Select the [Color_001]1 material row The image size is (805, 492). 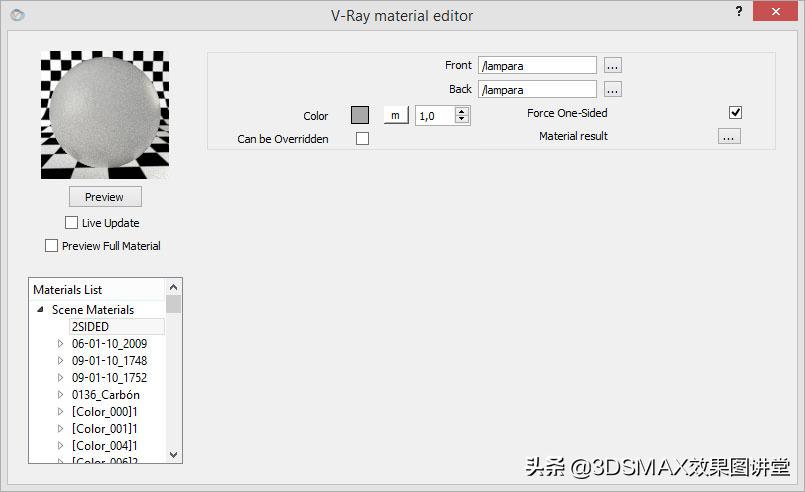pyautogui.click(x=105, y=428)
